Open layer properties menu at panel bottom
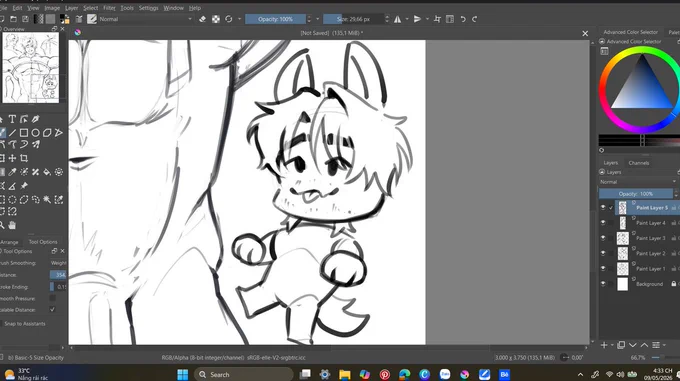The height and width of the screenshot is (381, 680). [x=656, y=345]
